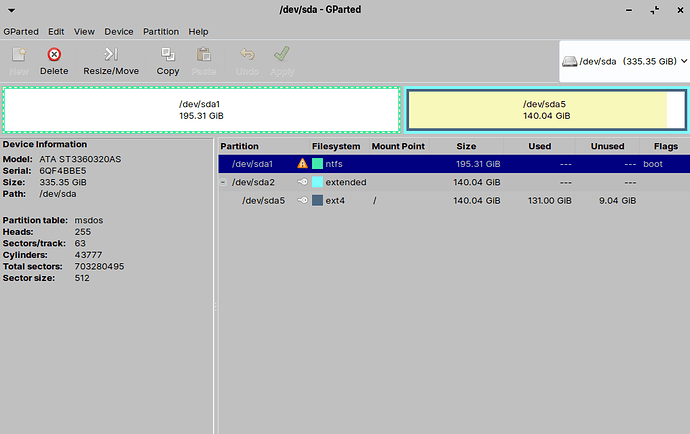
Task: Select /dev/sda5 block in disk map
Action: pos(546,110)
